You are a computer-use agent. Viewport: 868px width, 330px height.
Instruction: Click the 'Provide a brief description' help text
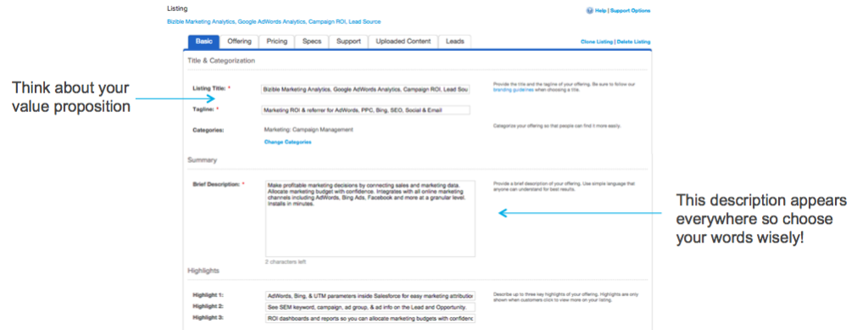[564, 186]
